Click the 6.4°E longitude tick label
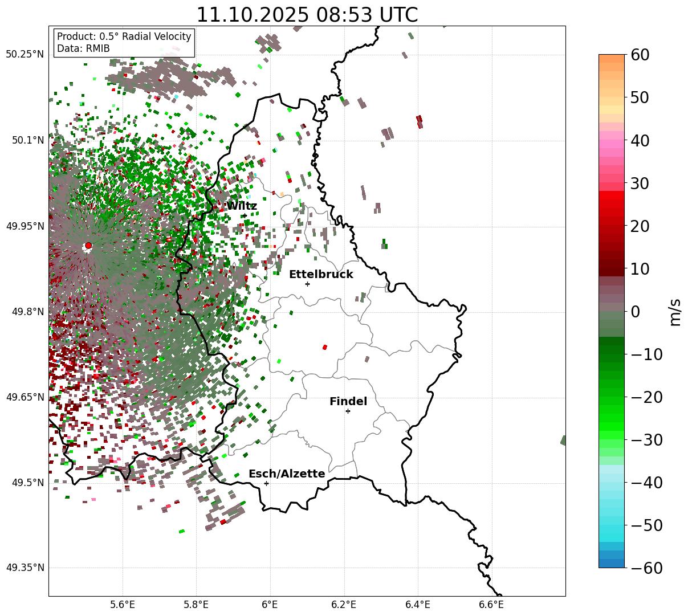 (417, 605)
